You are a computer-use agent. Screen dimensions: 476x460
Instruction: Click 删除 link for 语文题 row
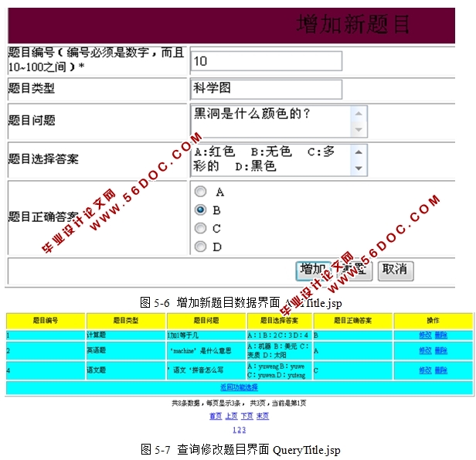point(441,370)
